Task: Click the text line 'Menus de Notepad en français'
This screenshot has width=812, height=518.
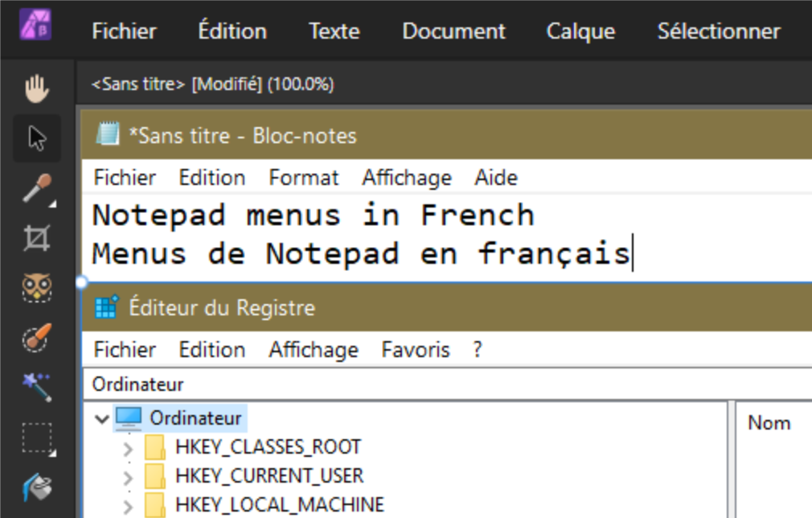Action: click(361, 254)
